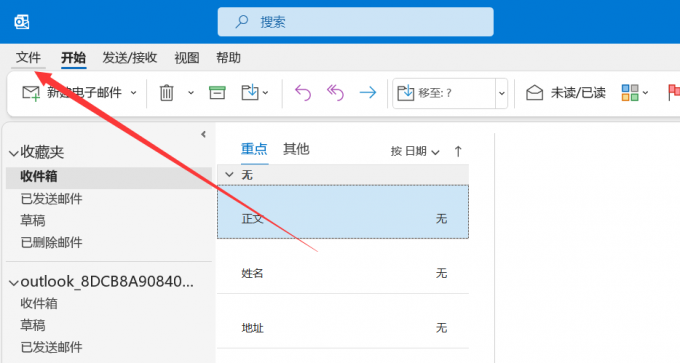The width and height of the screenshot is (680, 363).
Task: Click the search magnifier icon
Action: pos(242,22)
